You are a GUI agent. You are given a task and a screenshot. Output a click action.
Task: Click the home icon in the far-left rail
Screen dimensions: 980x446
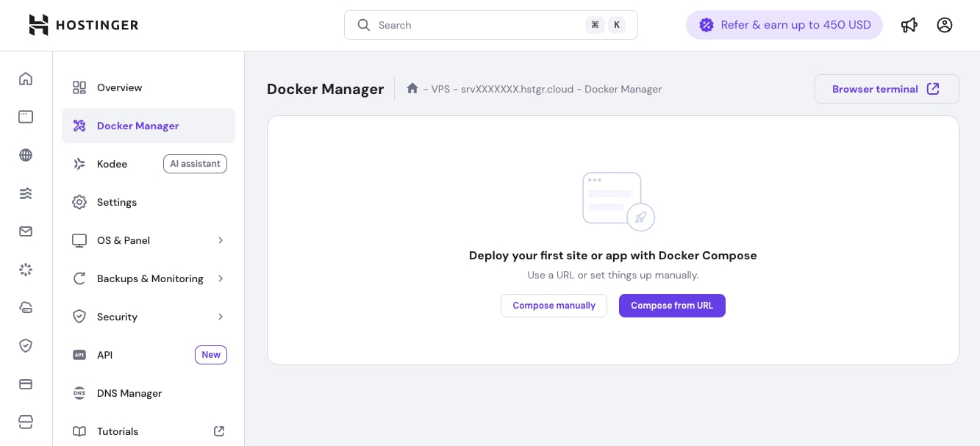point(25,79)
